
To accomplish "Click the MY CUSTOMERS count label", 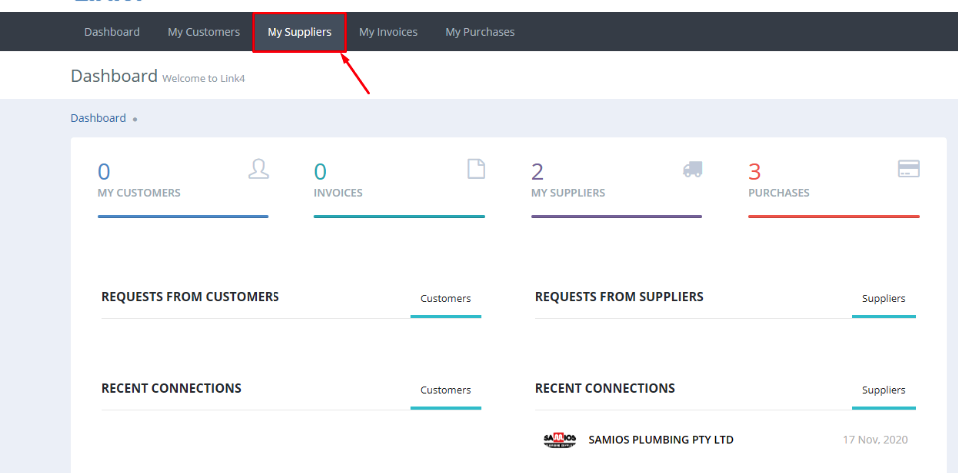I will pos(139,193).
